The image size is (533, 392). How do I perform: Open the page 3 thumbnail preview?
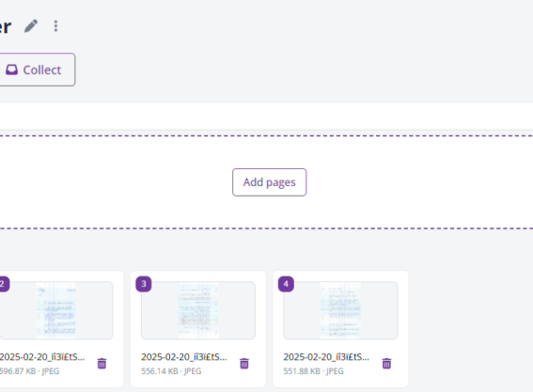(198, 310)
